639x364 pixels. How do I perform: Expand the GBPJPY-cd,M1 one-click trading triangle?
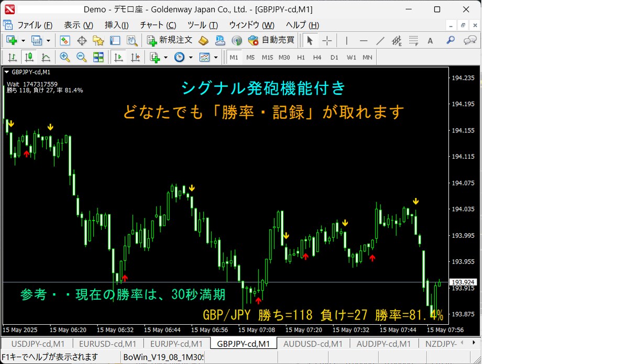(7, 73)
